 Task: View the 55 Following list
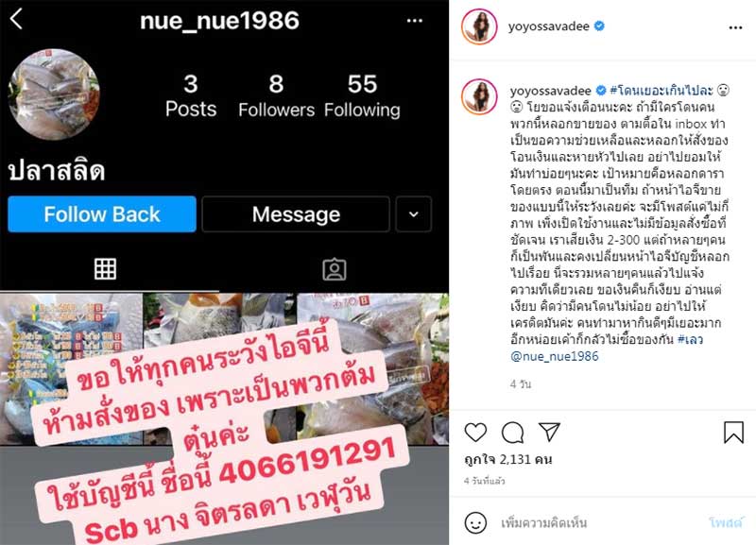pyautogui.click(x=362, y=96)
